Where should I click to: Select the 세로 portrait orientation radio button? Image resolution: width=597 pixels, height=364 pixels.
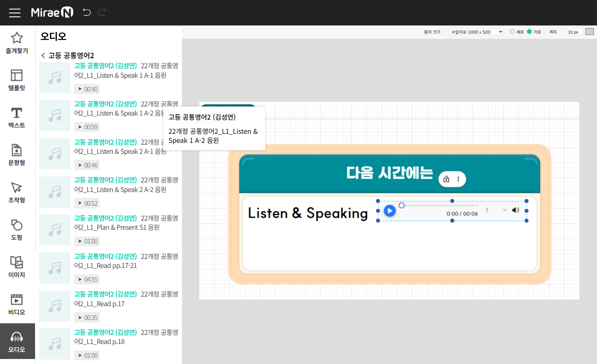(x=512, y=32)
